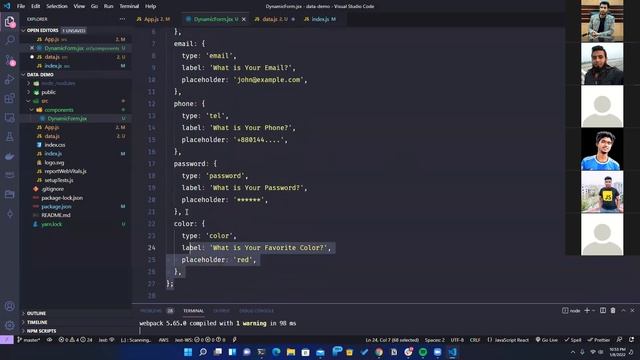
Task: Open notifications bell in status bar
Action: click(x=631, y=340)
